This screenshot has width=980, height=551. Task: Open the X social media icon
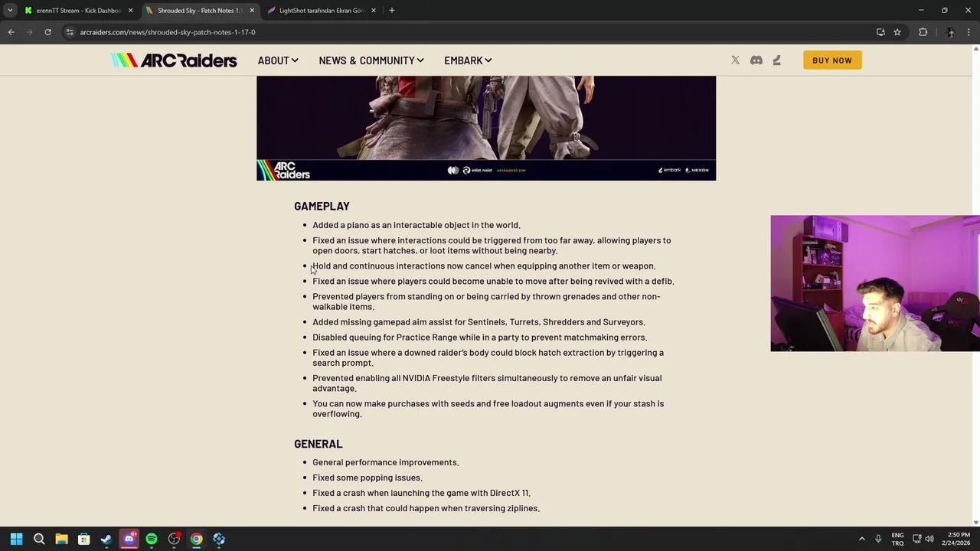pos(735,60)
